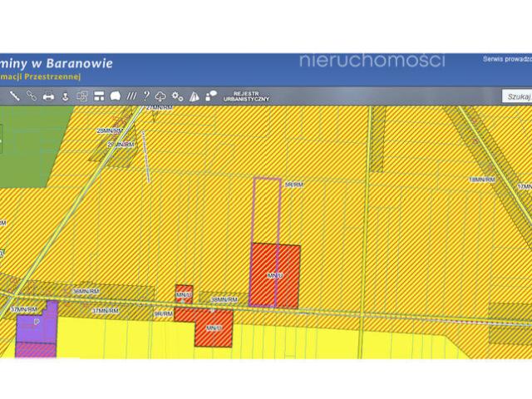Image resolution: width=532 pixels, height=399 pixels.
Task: Select the white polygon area tool
Action: click(116, 96)
